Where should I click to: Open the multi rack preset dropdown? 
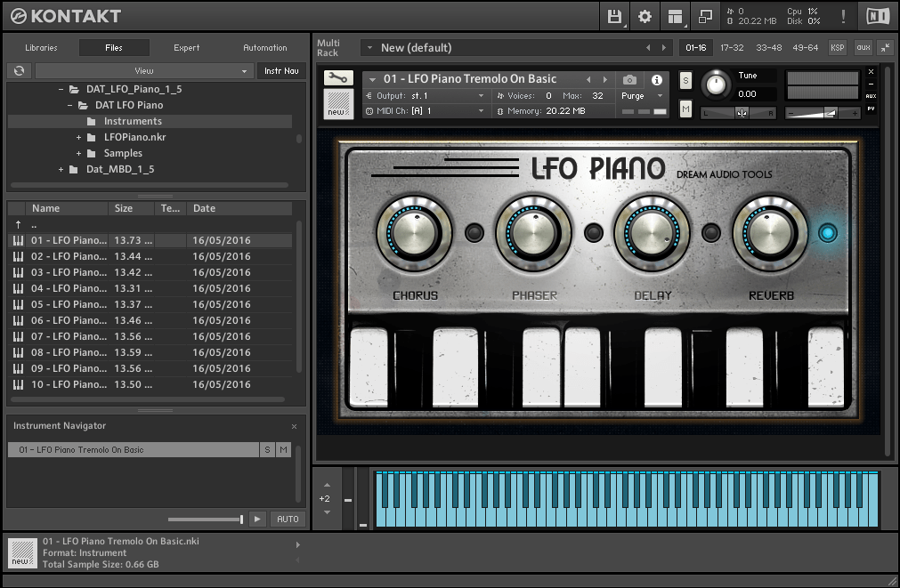click(370, 48)
